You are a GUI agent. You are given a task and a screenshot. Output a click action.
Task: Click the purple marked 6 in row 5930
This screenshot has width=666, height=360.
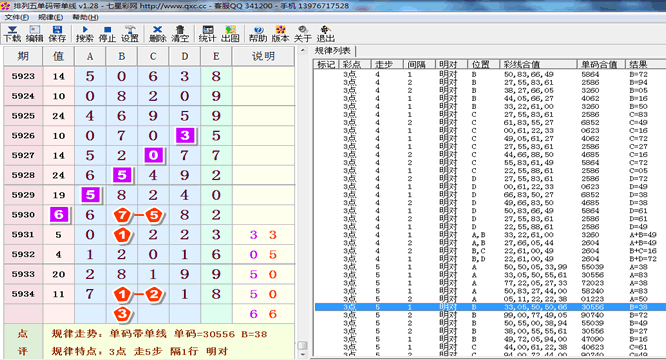(x=59, y=215)
